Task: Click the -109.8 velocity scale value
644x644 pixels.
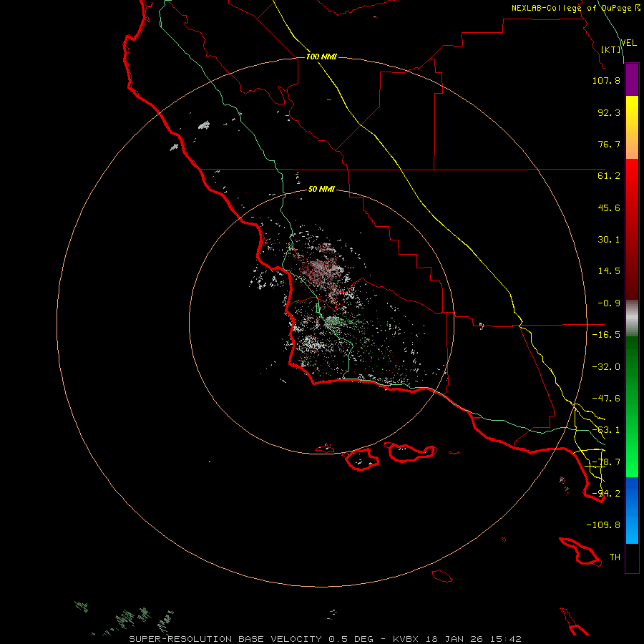Action: coord(603,525)
